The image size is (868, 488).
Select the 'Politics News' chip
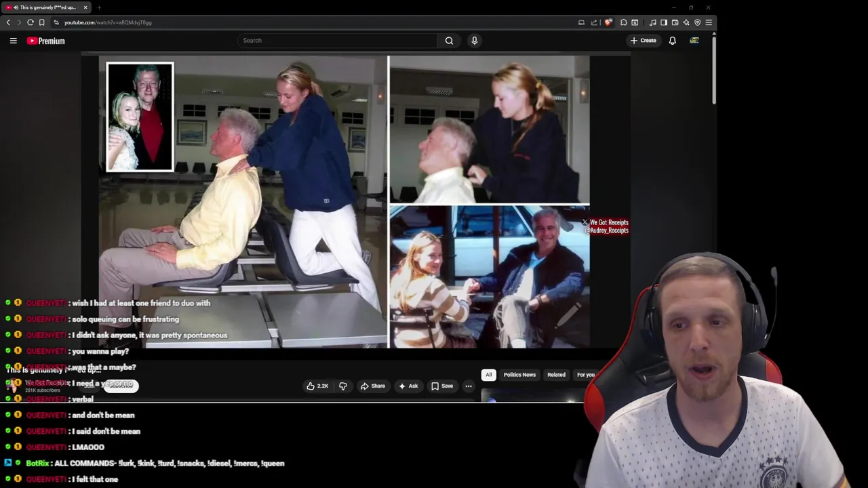(519, 375)
